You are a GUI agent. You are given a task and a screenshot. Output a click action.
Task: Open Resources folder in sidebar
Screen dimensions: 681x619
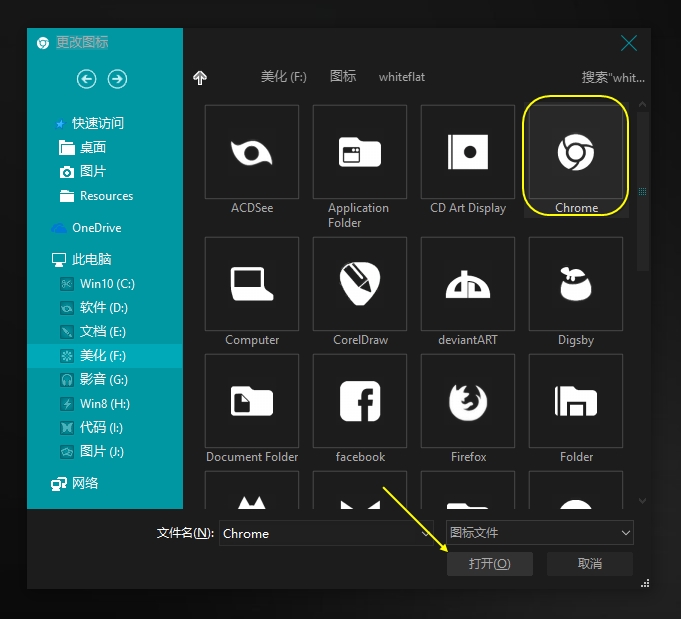point(96,196)
